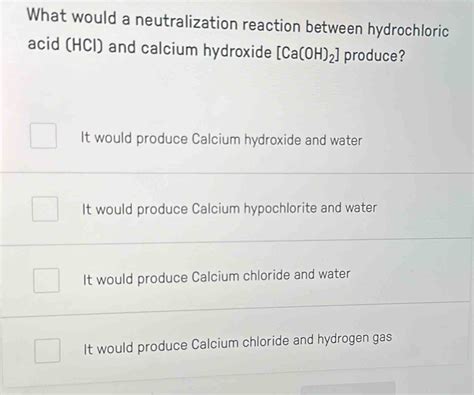The width and height of the screenshot is (474, 395).
Task: Click the word 'hypochlorite' in the second answer
Action: click(x=280, y=209)
